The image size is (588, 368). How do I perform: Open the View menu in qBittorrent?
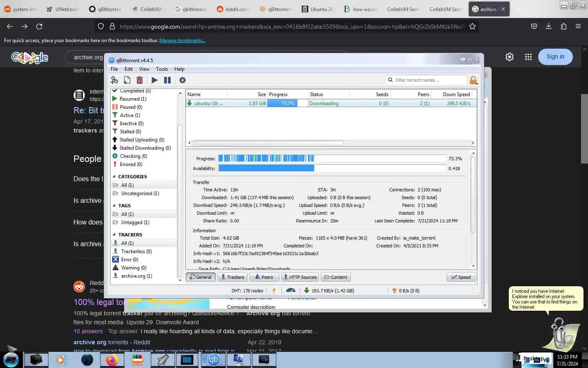[x=144, y=69]
